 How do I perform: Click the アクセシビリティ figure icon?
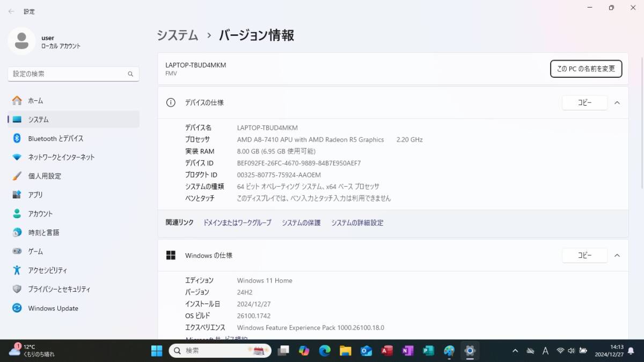click(17, 270)
